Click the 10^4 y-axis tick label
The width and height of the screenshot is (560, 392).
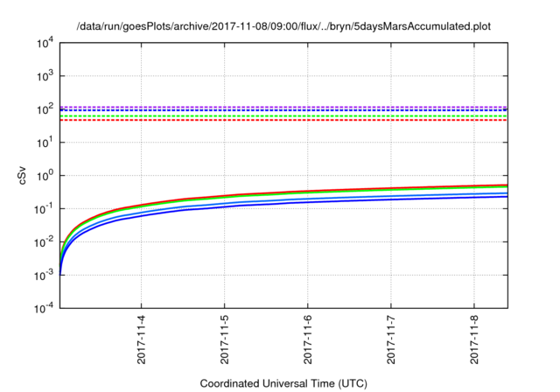click(x=45, y=43)
